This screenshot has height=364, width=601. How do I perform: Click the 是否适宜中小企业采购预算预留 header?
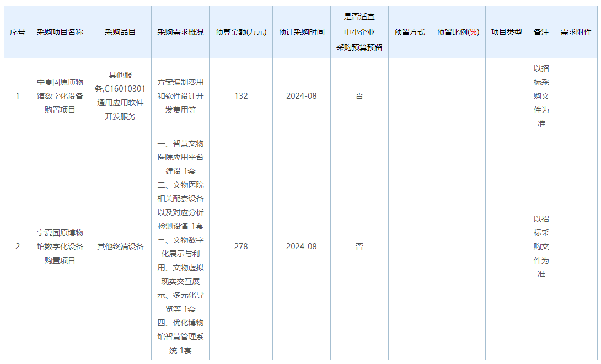[x=359, y=32]
